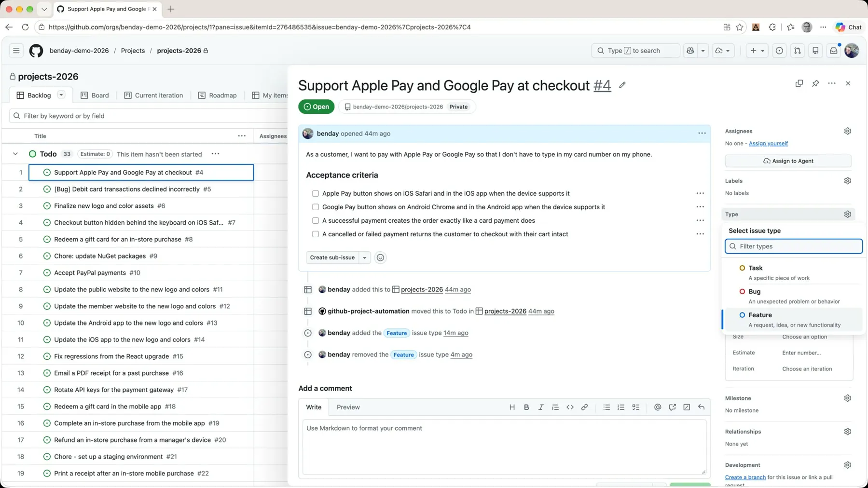868x488 pixels.
Task: Insert heading in comment toolbar
Action: pos(512,407)
